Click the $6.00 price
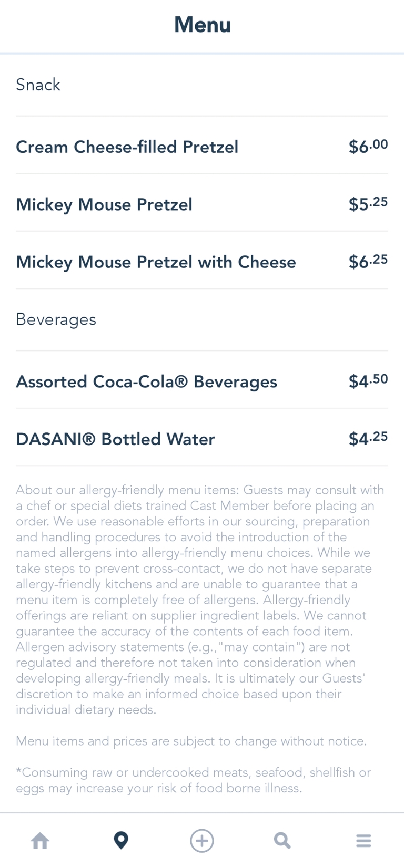Viewport: 404px width, 868px height. pyautogui.click(x=368, y=146)
